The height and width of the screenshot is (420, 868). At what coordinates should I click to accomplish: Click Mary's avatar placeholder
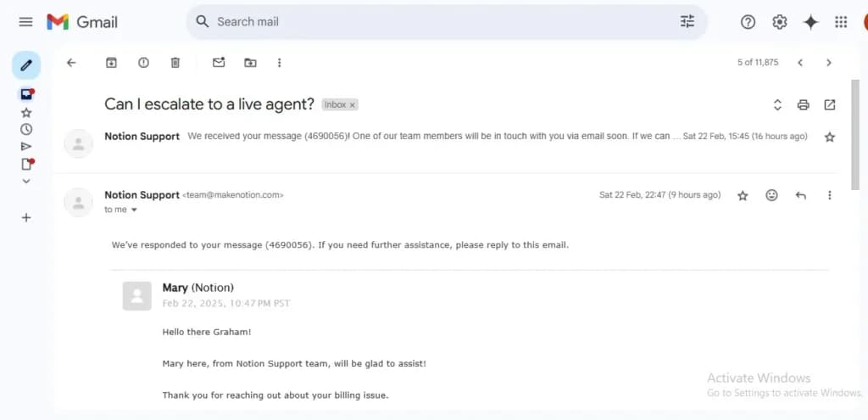pyautogui.click(x=136, y=296)
